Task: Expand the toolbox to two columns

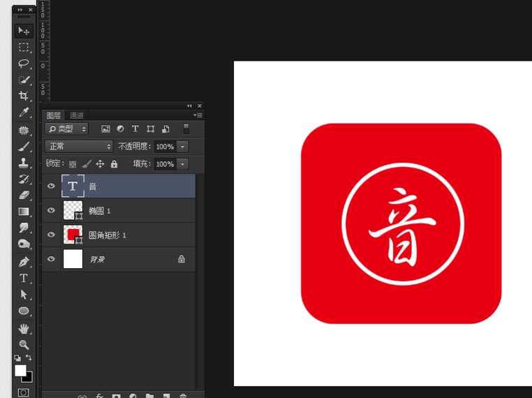Action: (20, 10)
